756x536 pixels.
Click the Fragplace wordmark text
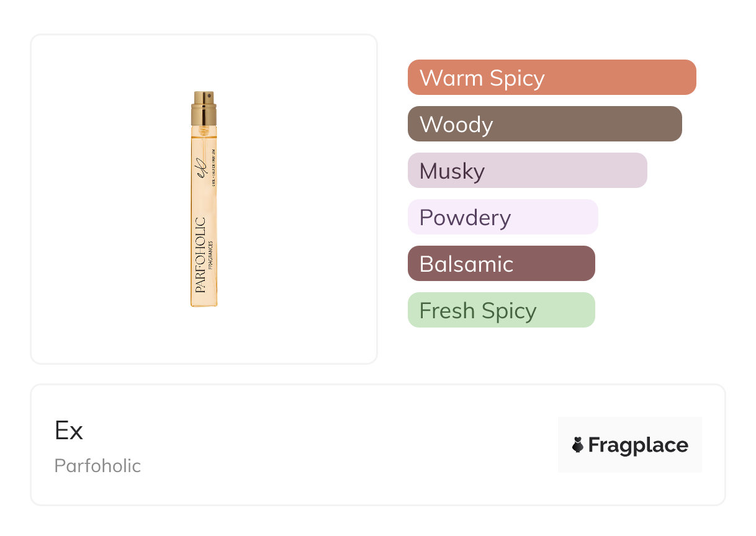[x=638, y=445]
